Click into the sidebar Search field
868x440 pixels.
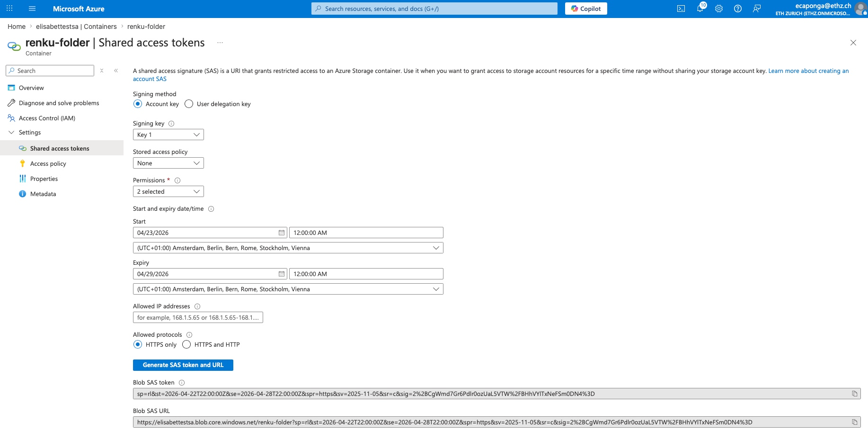pos(50,71)
